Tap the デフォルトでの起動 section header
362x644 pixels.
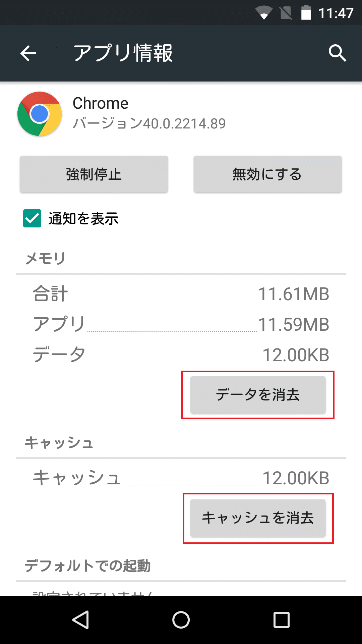pyautogui.click(x=87, y=566)
